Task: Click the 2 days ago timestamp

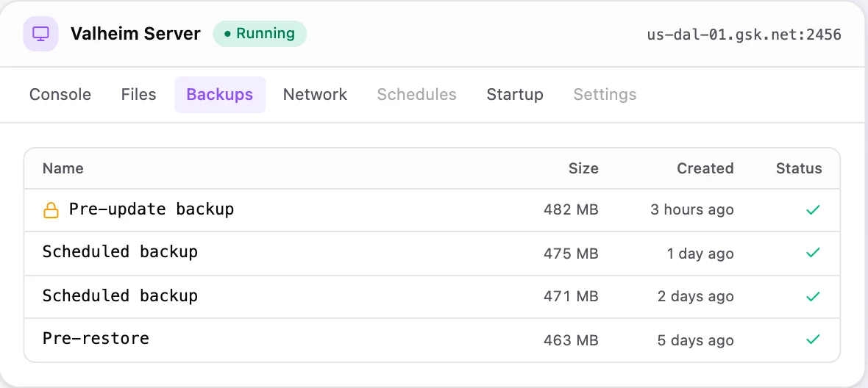Action: pos(696,297)
